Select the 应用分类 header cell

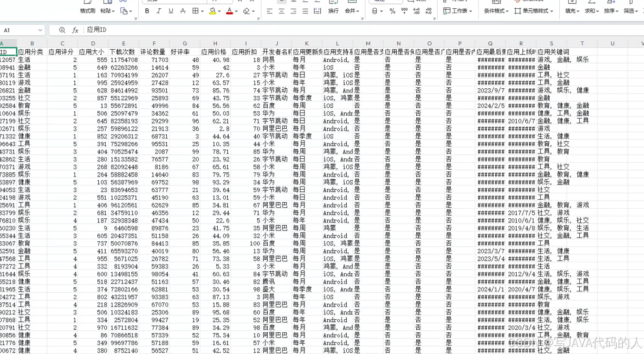(x=32, y=52)
